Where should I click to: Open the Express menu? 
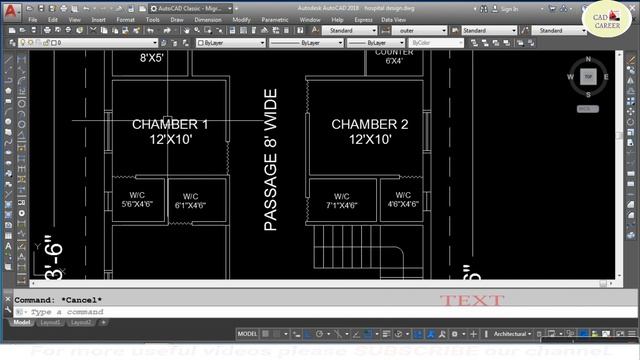tap(363, 20)
